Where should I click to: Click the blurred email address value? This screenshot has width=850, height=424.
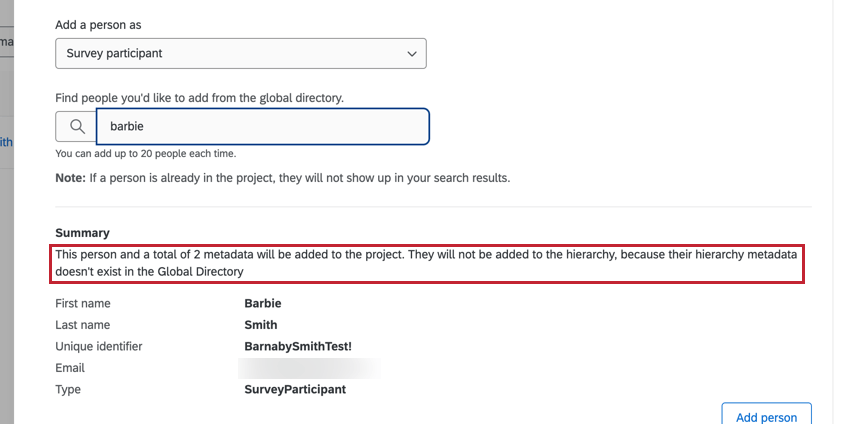click(310, 368)
